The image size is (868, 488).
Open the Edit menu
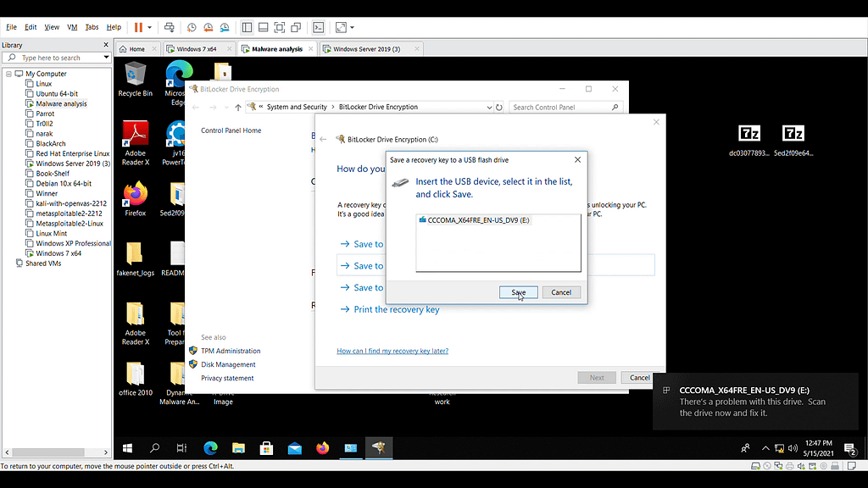tap(31, 26)
